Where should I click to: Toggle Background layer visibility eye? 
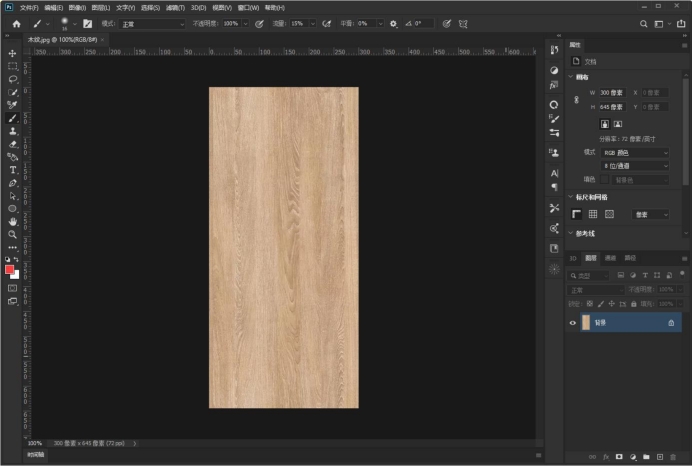(x=572, y=323)
